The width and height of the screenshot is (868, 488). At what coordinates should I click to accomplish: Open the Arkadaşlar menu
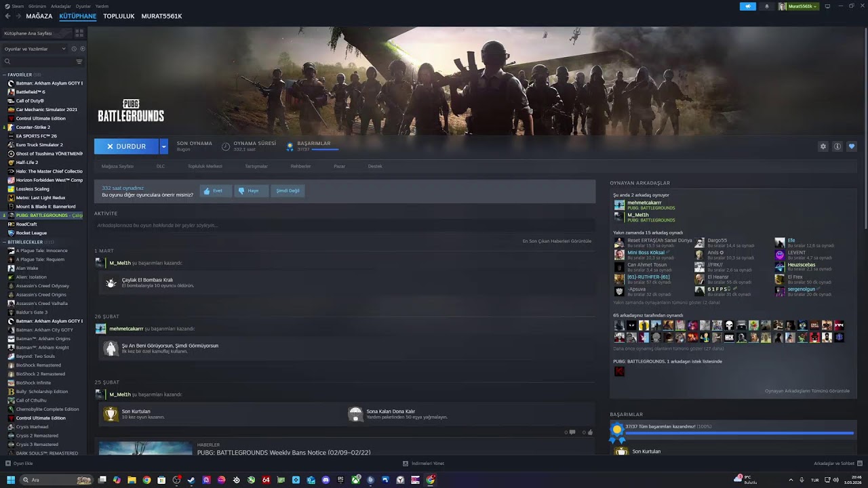pyautogui.click(x=61, y=6)
